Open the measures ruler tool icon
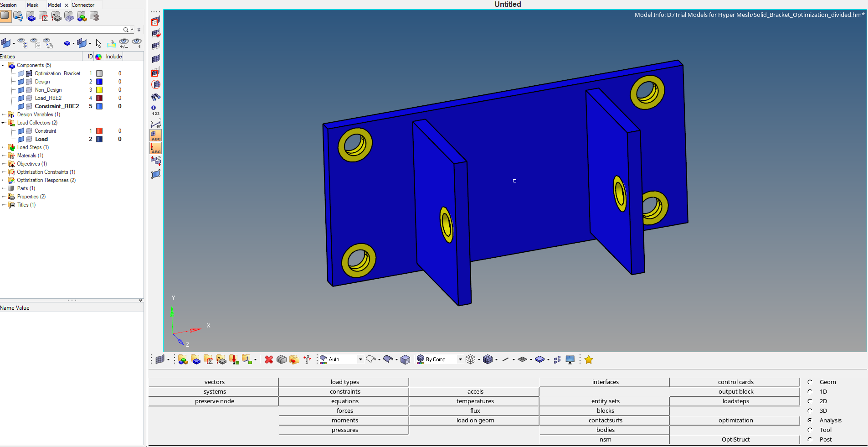Viewport: 868px width, 447px height. tap(155, 122)
